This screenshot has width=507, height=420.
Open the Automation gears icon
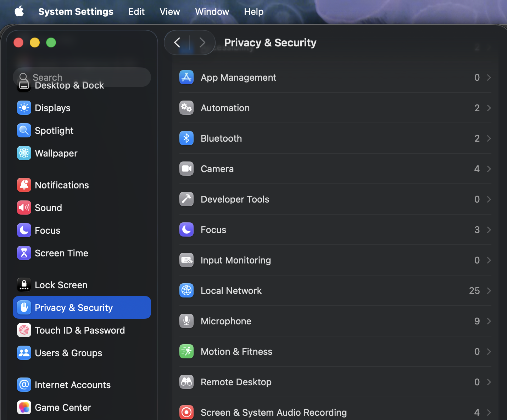point(186,108)
